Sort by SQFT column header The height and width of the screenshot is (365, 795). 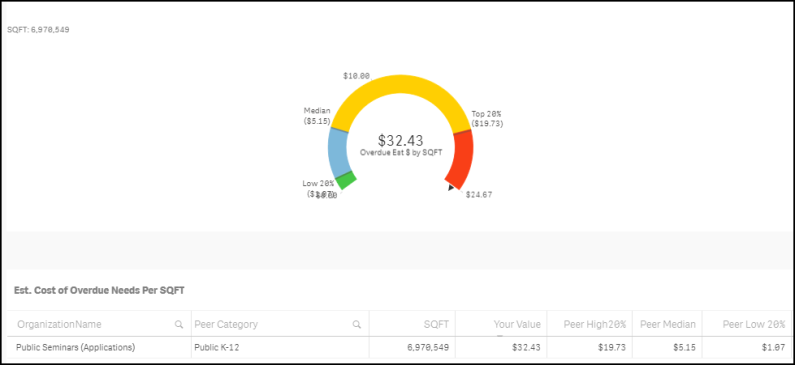click(437, 324)
